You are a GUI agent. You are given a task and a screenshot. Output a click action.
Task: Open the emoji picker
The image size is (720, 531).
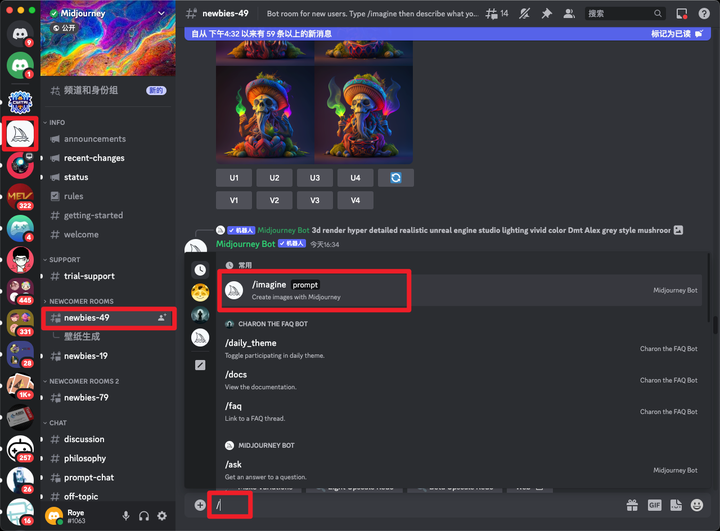point(697,505)
